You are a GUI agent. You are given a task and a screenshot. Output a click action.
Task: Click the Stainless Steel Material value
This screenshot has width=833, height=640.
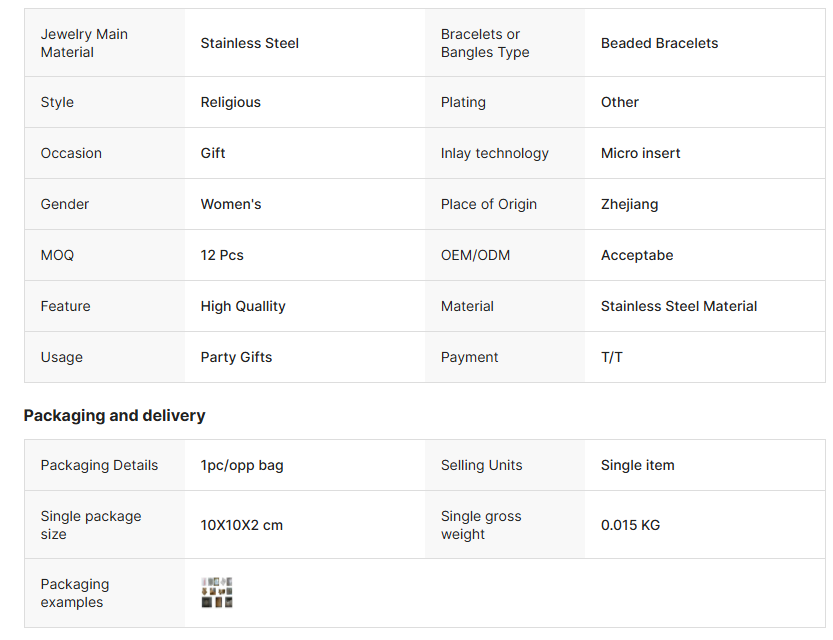[679, 306]
